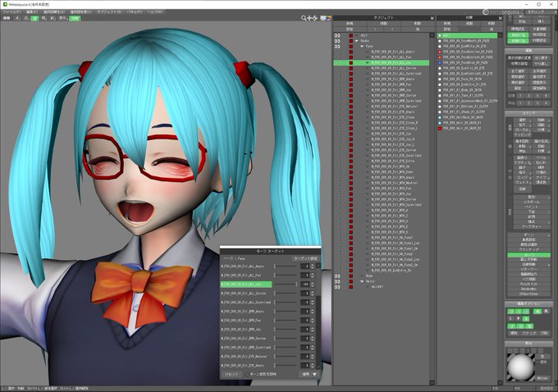This screenshot has width=558, height=392.
Task: Click Fcl_ALL_Joy value field in morph panel
Action: click(305, 285)
